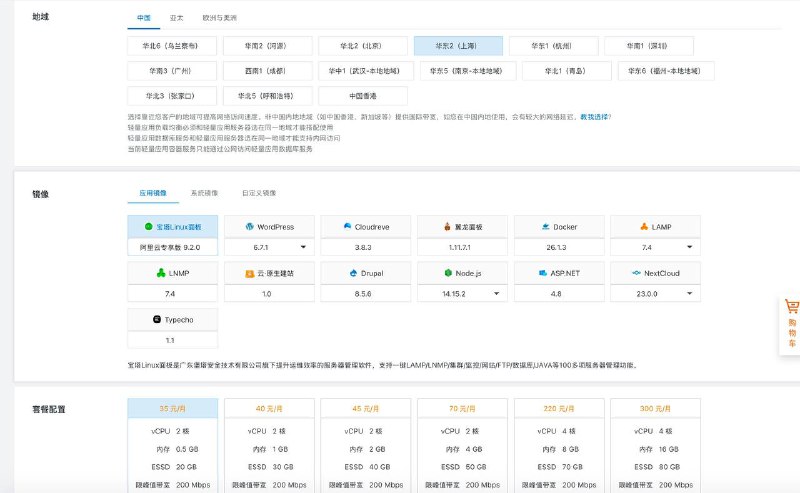Image resolution: width=800 pixels, height=493 pixels.
Task: Select the 翼龙面板 image icon
Action: pyautogui.click(x=447, y=227)
